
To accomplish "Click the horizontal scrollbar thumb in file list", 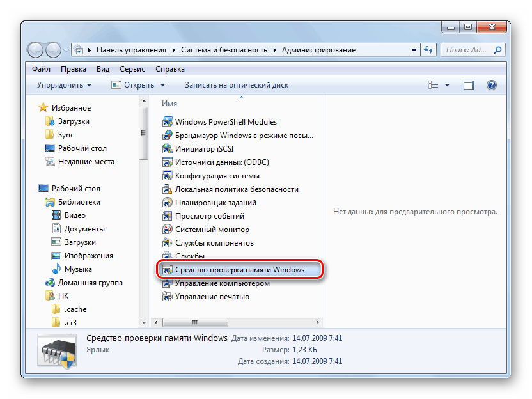I will click(x=195, y=322).
